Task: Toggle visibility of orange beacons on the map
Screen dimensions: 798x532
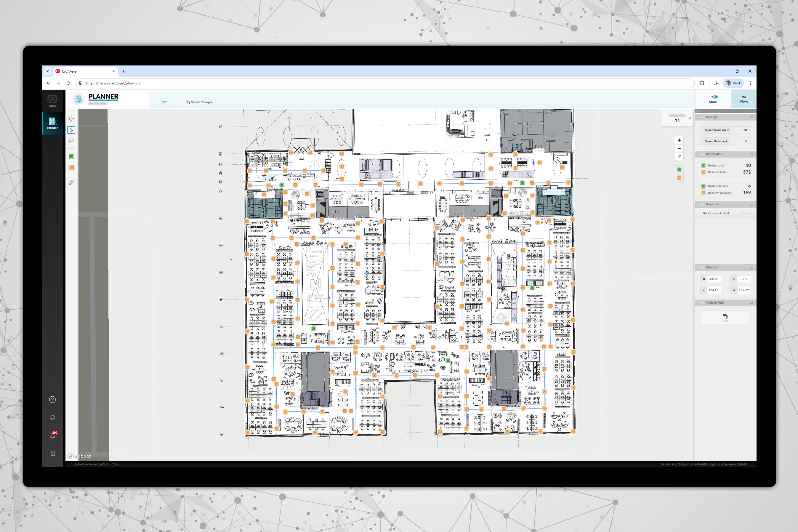Action: (x=679, y=177)
